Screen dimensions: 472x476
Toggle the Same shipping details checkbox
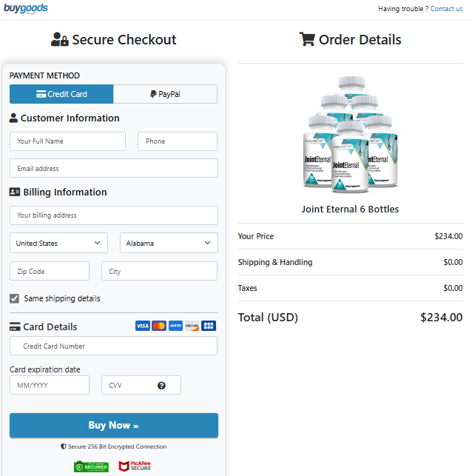(x=14, y=299)
